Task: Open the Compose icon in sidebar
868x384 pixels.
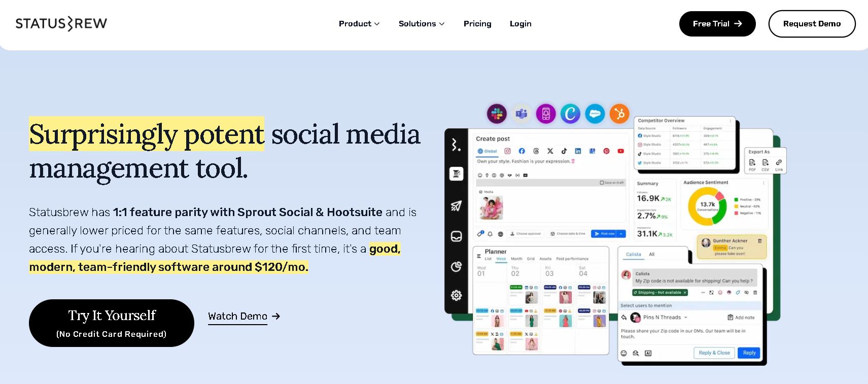Action: tap(457, 174)
